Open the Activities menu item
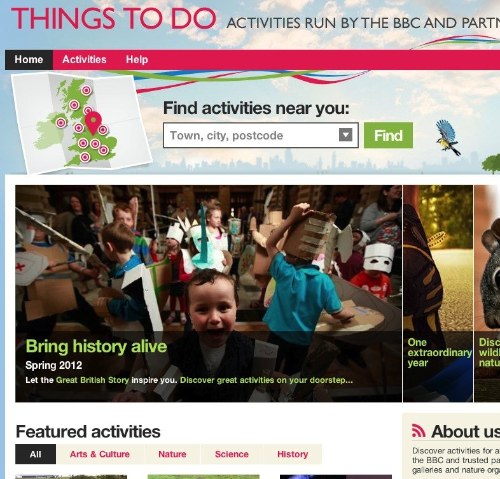 (x=84, y=60)
